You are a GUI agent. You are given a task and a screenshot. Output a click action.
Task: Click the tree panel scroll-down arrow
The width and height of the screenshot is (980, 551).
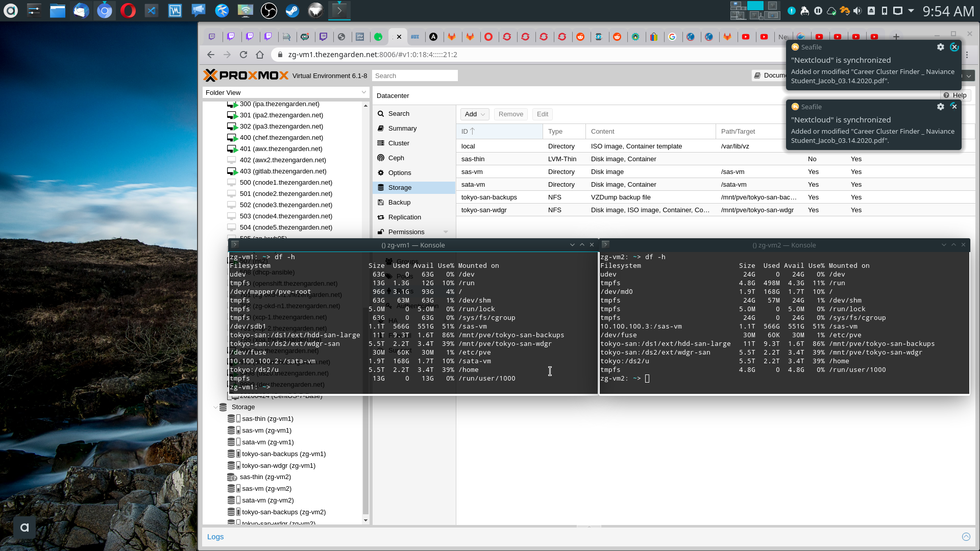[x=365, y=520]
